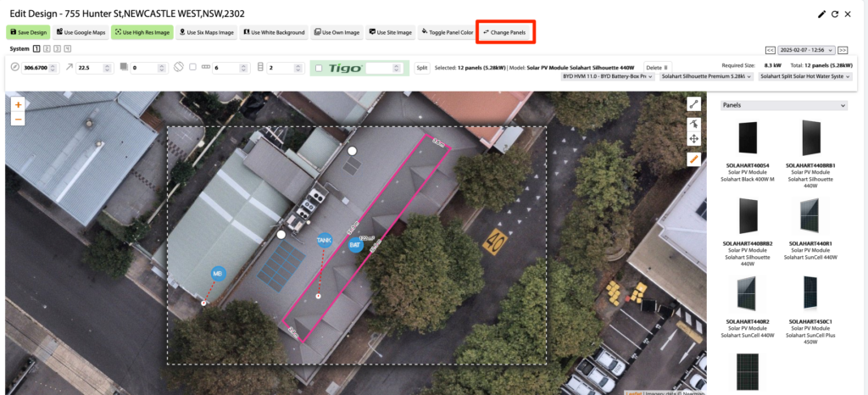
Task: Click the panel shading square icon
Action: pos(124,67)
